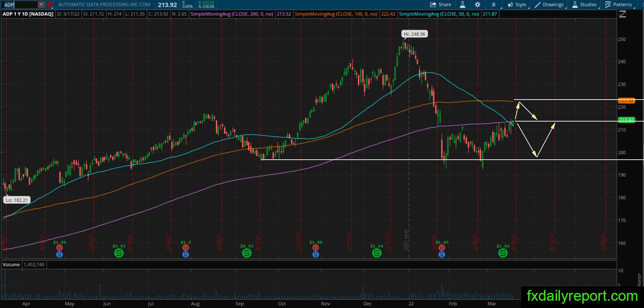Click the ADP symbol input field
Screen dimensions: 644x308
pos(20,5)
